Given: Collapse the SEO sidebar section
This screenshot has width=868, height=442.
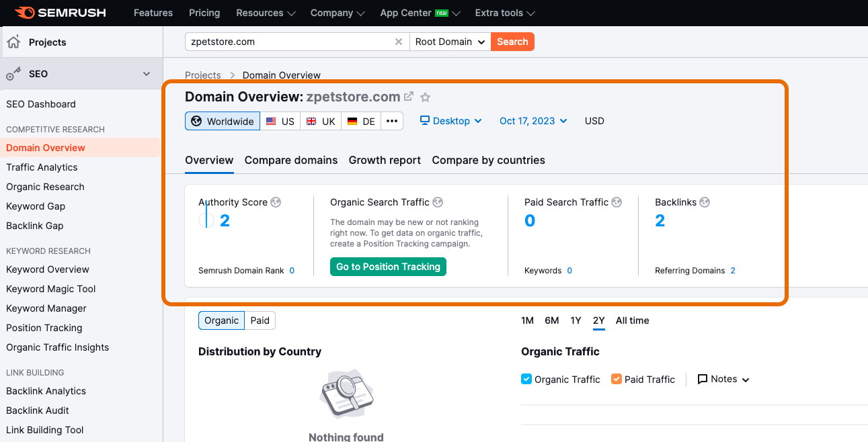Looking at the screenshot, I should (x=147, y=74).
